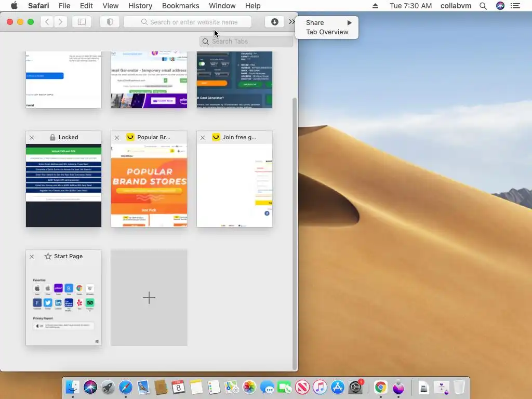Open iTunes music icon in dock
Image resolution: width=532 pixels, height=399 pixels.
[320, 387]
